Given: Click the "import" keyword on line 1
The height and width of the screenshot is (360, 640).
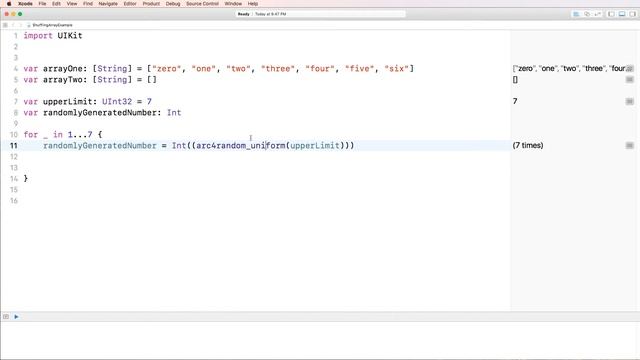Looking at the screenshot, I should click(x=38, y=36).
